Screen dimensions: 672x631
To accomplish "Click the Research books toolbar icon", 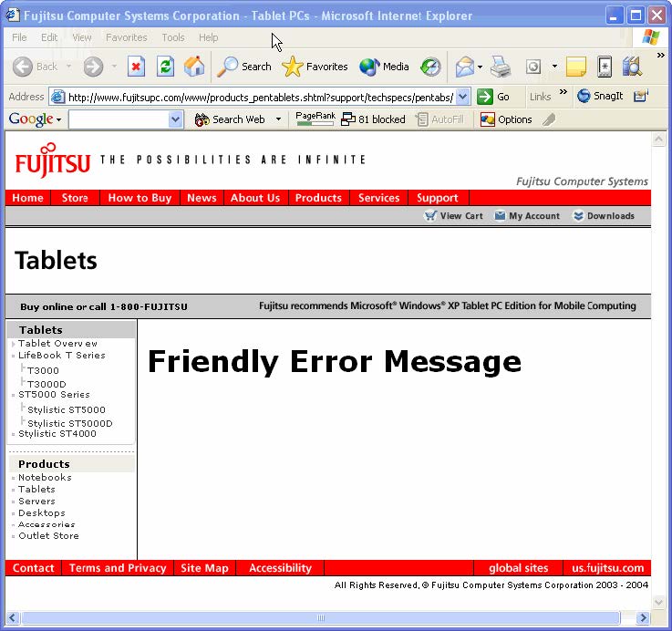I will click(x=632, y=67).
